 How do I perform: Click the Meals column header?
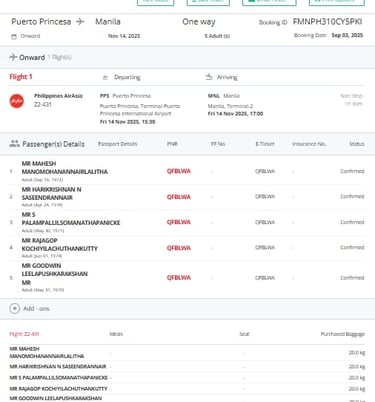[116, 334]
